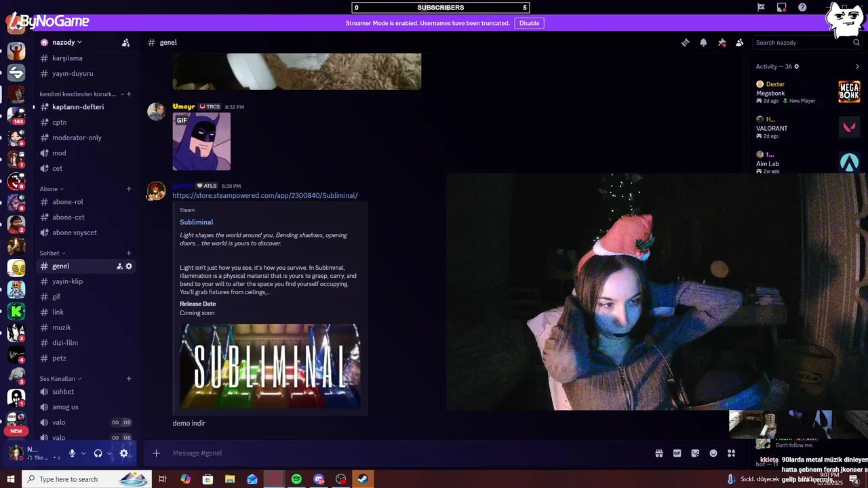Deafen with headphones icon

click(98, 453)
